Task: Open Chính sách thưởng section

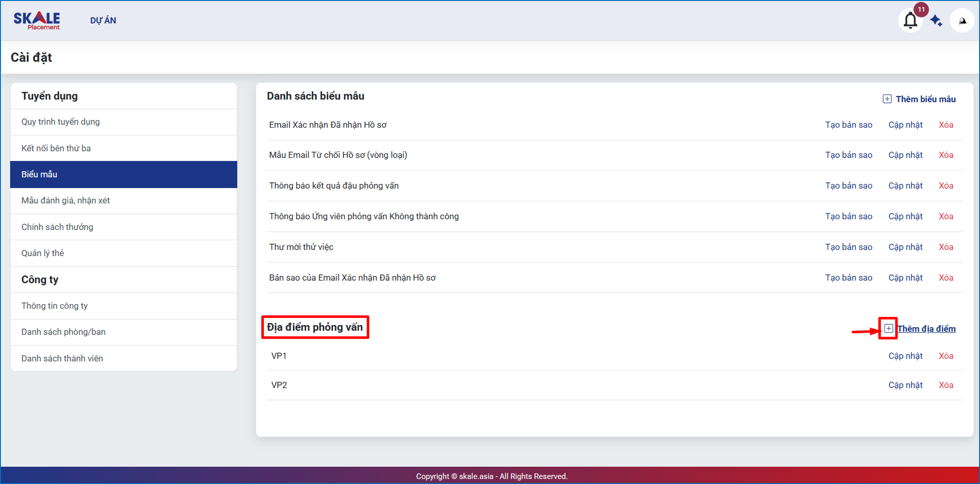Action: point(57,227)
